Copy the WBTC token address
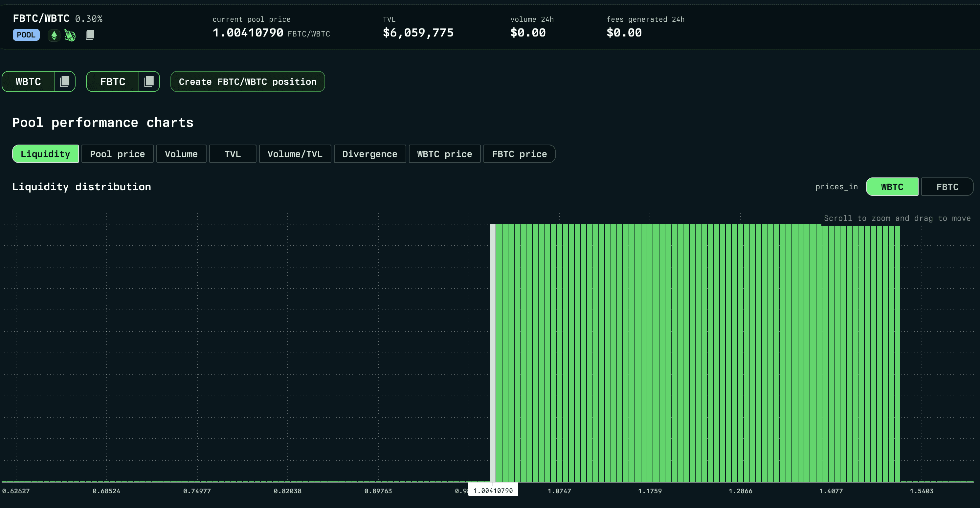This screenshot has height=508, width=980. [65, 81]
